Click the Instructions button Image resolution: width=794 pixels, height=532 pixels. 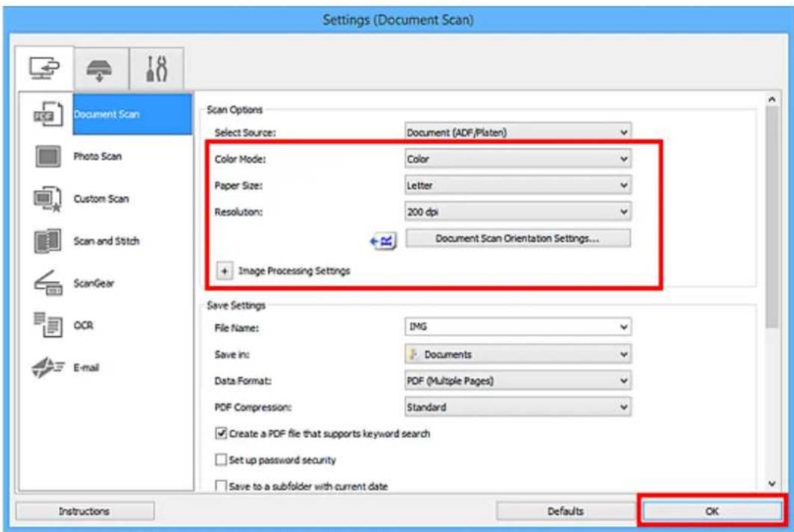click(84, 511)
